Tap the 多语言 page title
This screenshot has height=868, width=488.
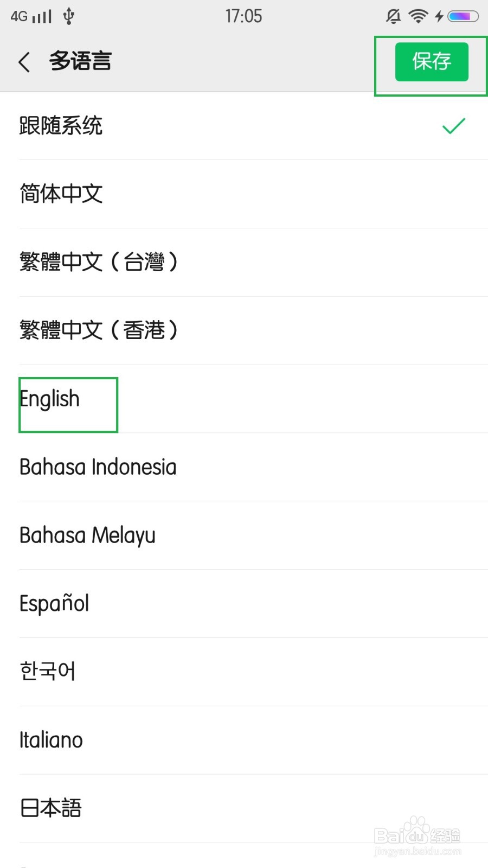pos(80,61)
